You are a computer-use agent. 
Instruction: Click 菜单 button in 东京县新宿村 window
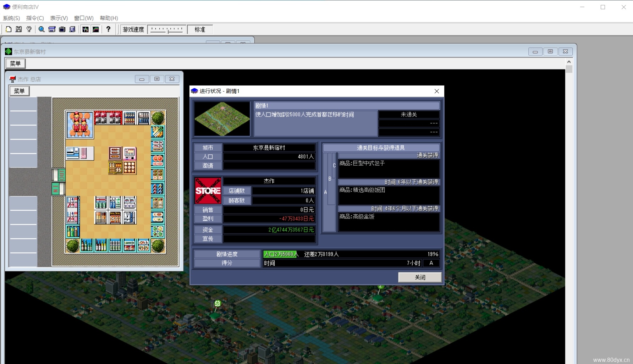point(16,64)
